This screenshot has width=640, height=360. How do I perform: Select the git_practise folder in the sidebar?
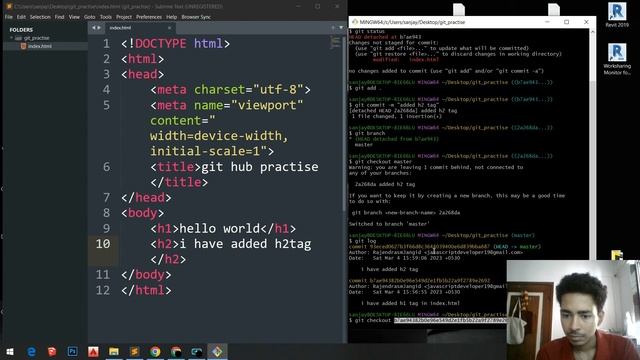(36, 38)
